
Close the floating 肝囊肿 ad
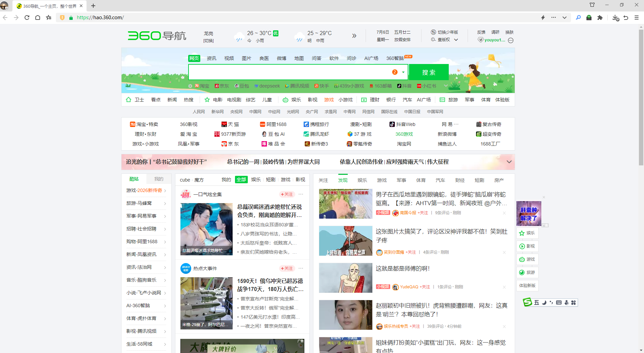pyautogui.click(x=544, y=197)
